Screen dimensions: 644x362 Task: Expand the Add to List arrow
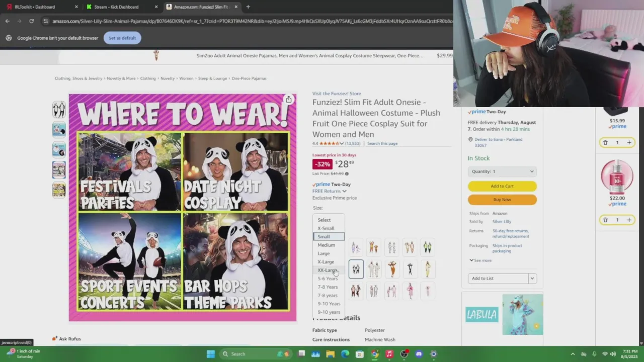pyautogui.click(x=532, y=279)
